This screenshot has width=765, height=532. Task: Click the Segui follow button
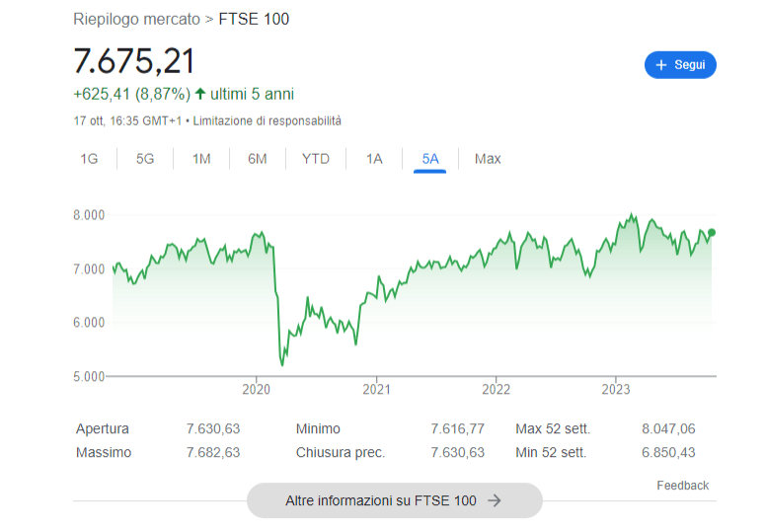(x=680, y=65)
